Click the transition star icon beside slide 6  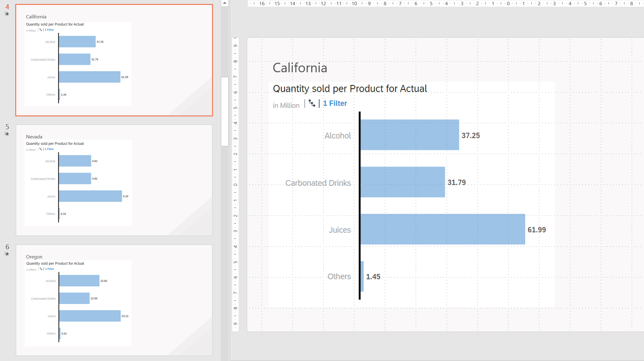(x=7, y=254)
